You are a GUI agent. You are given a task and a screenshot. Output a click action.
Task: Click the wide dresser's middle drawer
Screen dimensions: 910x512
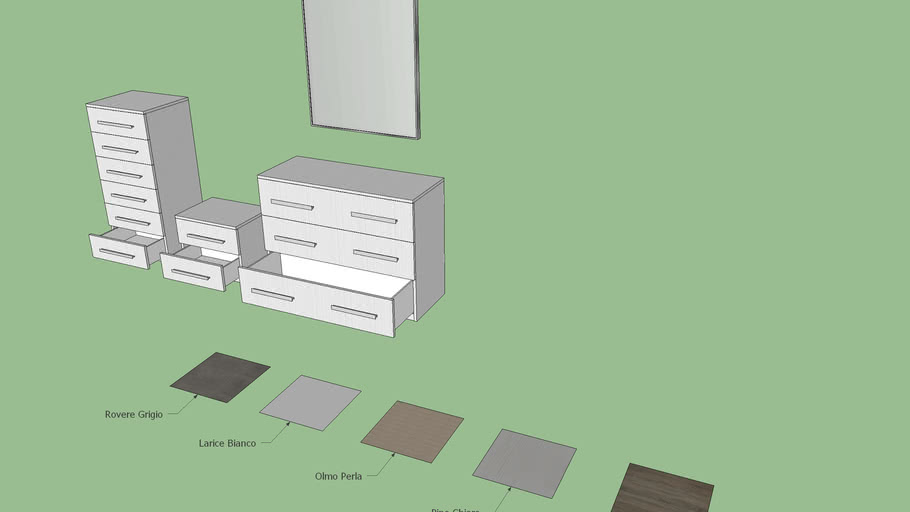(336, 247)
